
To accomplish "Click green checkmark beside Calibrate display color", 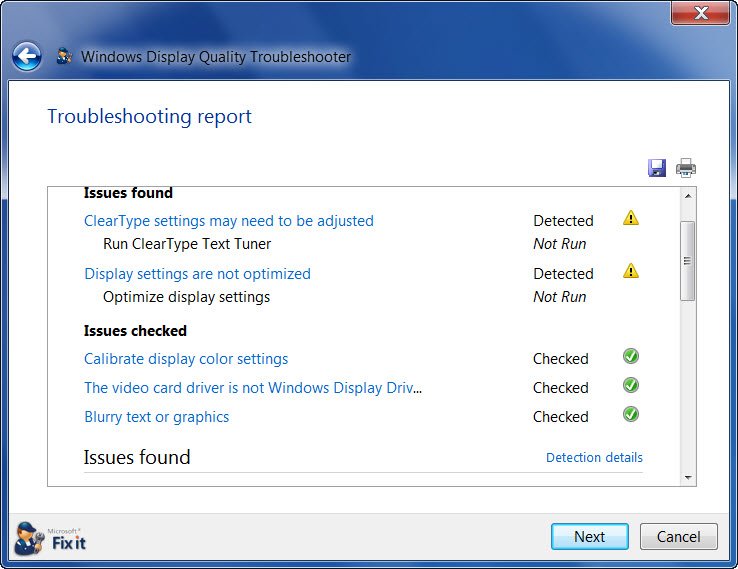I will click(x=631, y=356).
